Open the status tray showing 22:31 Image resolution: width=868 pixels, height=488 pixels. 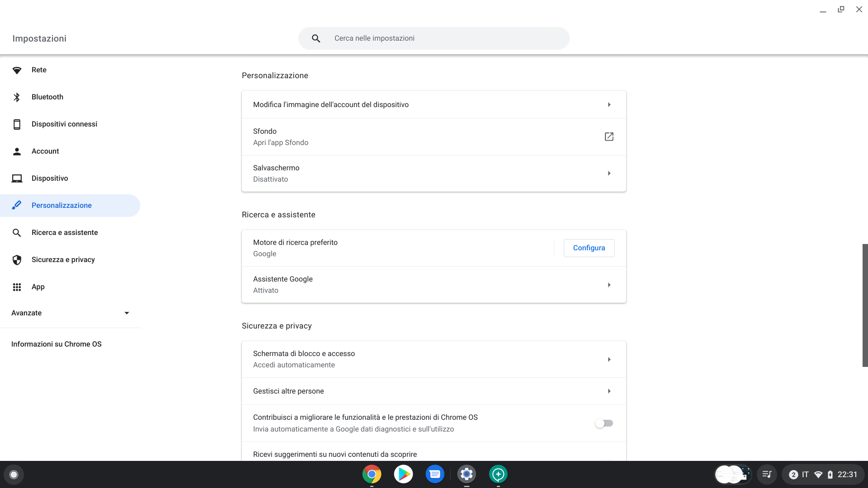pyautogui.click(x=823, y=474)
